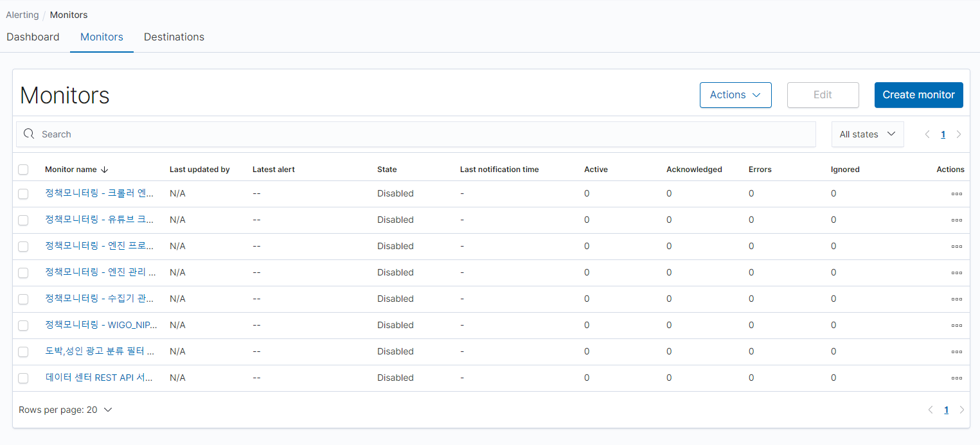Go to next page using top arrow
The image size is (980, 445).
(959, 134)
